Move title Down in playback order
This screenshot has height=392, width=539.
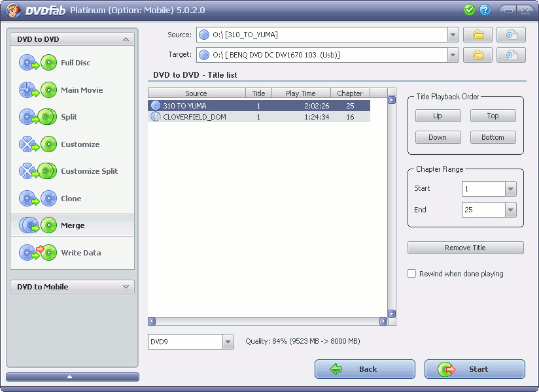pyautogui.click(x=438, y=137)
